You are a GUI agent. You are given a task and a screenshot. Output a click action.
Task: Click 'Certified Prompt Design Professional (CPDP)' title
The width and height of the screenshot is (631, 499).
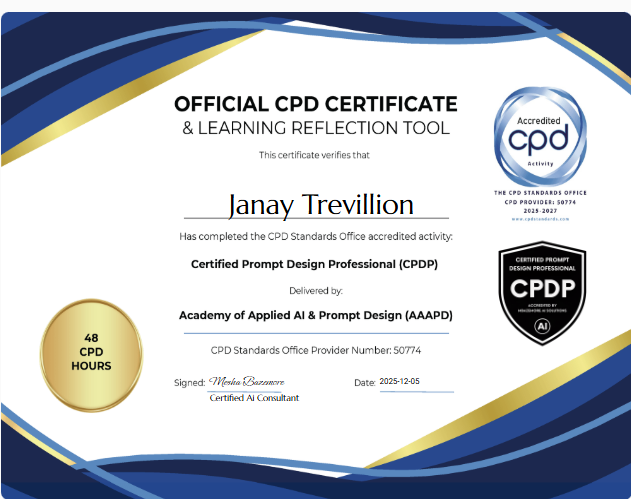tap(314, 264)
